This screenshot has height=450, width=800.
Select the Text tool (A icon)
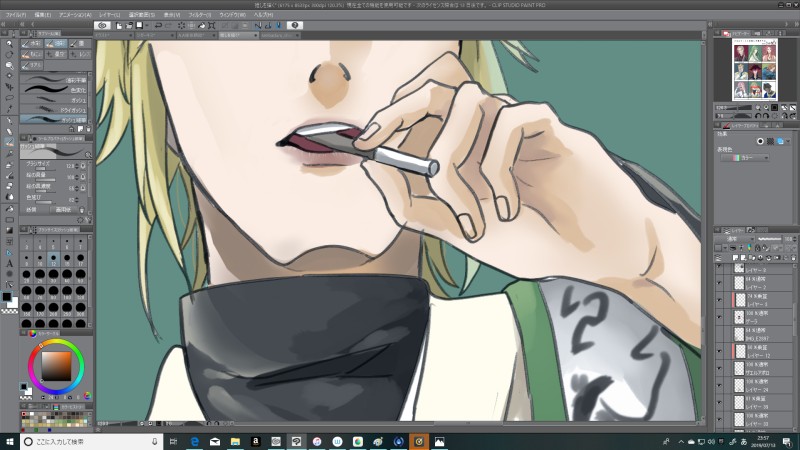pos(9,263)
